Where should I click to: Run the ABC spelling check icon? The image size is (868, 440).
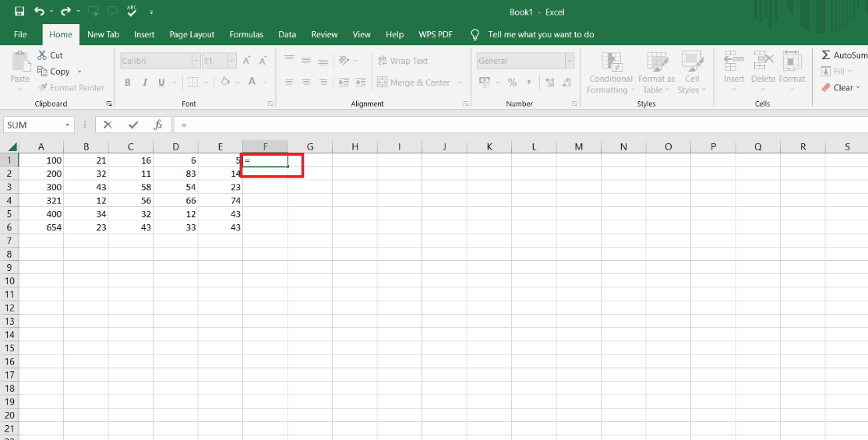132,11
